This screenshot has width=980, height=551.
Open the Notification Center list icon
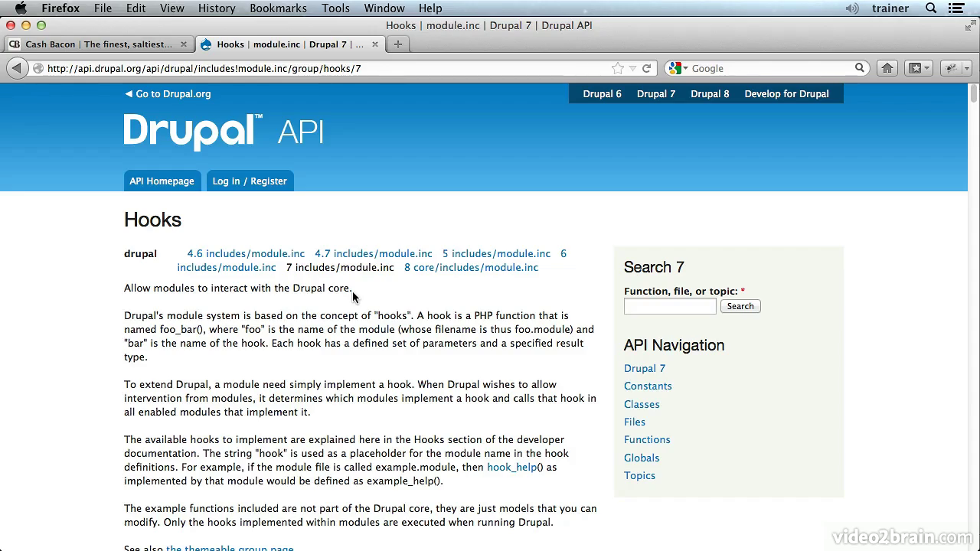click(956, 8)
